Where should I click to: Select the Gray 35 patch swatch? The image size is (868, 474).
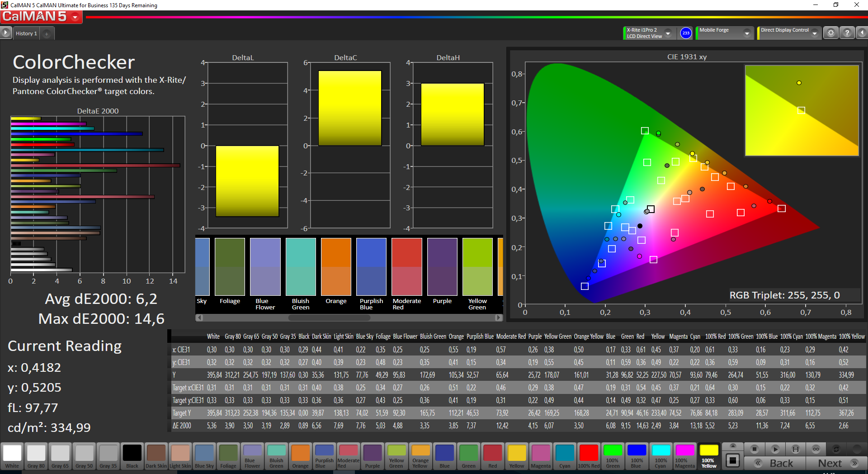(108, 456)
